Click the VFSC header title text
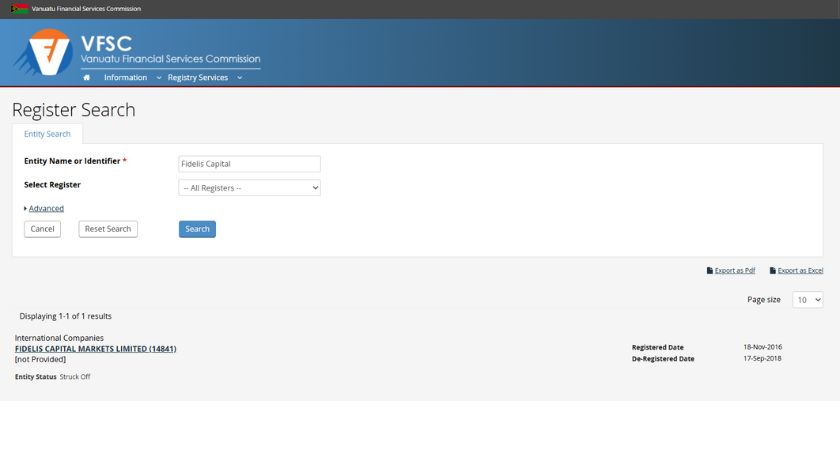 (106, 44)
